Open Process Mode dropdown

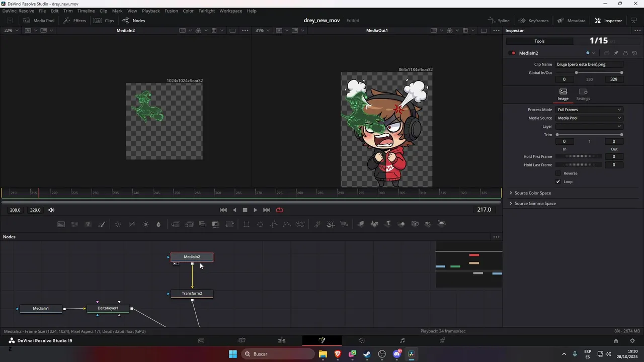589,110
